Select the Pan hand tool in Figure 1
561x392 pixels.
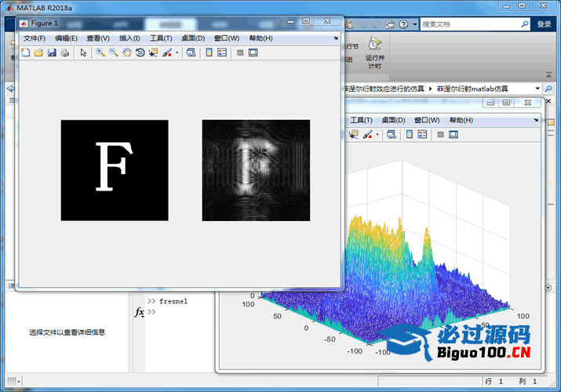click(127, 53)
